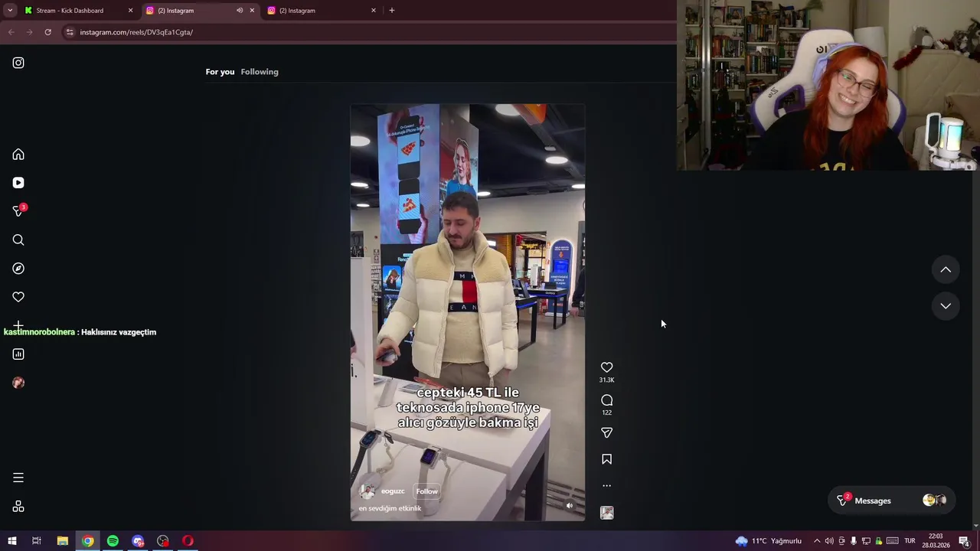980x551 pixels.
Task: Open the Messages floating panel
Action: [x=892, y=500]
